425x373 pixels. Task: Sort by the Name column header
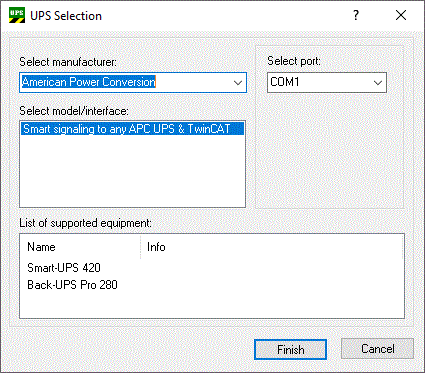point(80,247)
